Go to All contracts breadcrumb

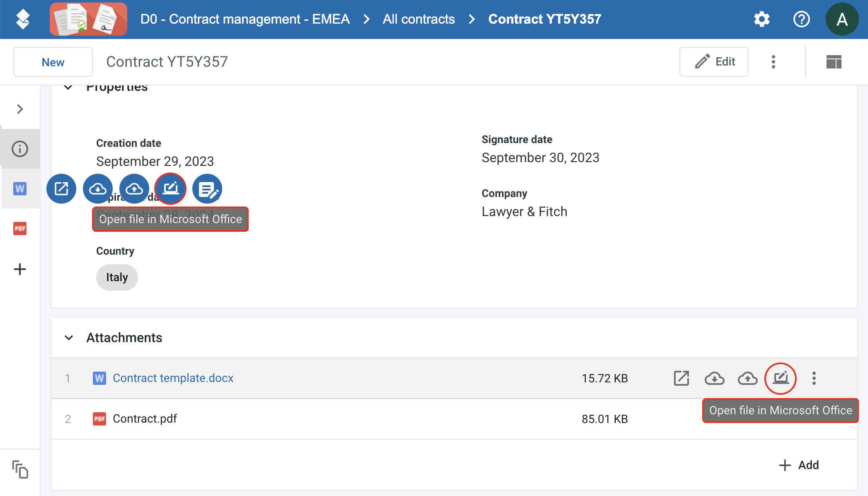[419, 19]
